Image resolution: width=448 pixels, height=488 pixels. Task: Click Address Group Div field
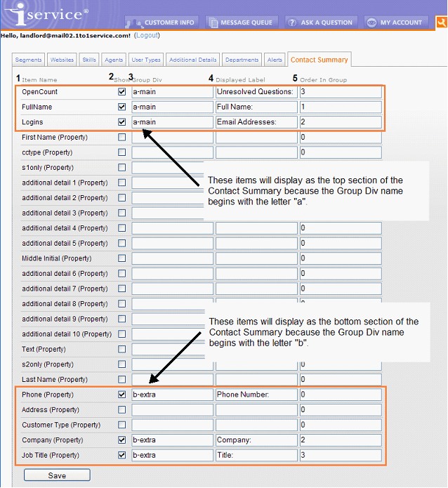pyautogui.click(x=173, y=410)
